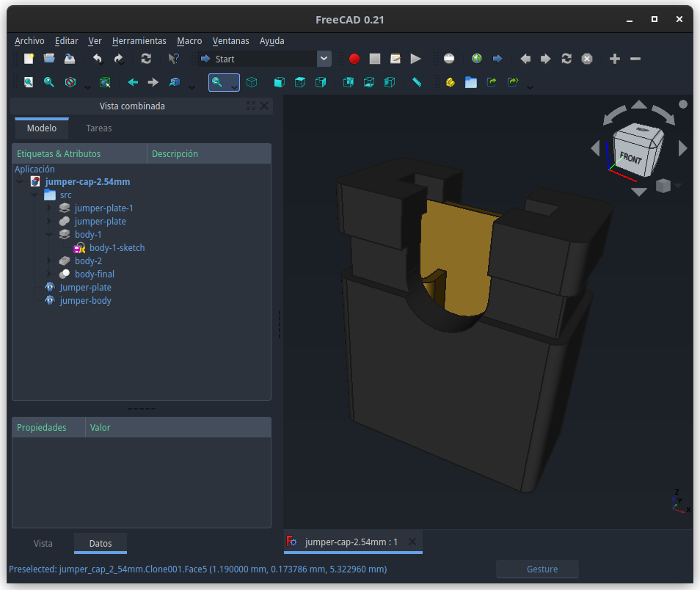Expand the jumper-plate-1 tree item
The width and height of the screenshot is (700, 590).
click(48, 208)
